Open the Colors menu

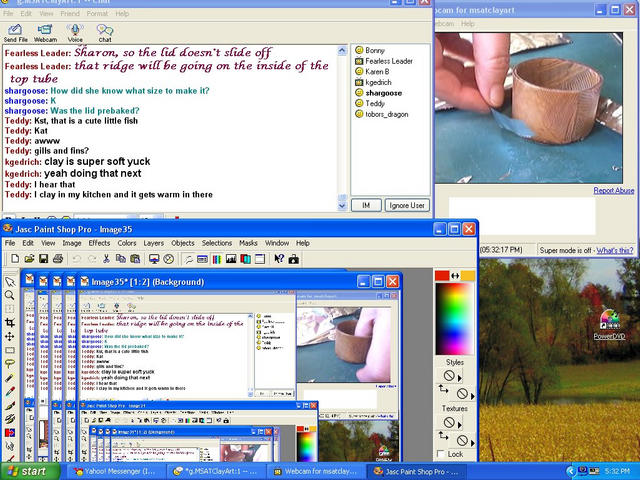(127, 243)
